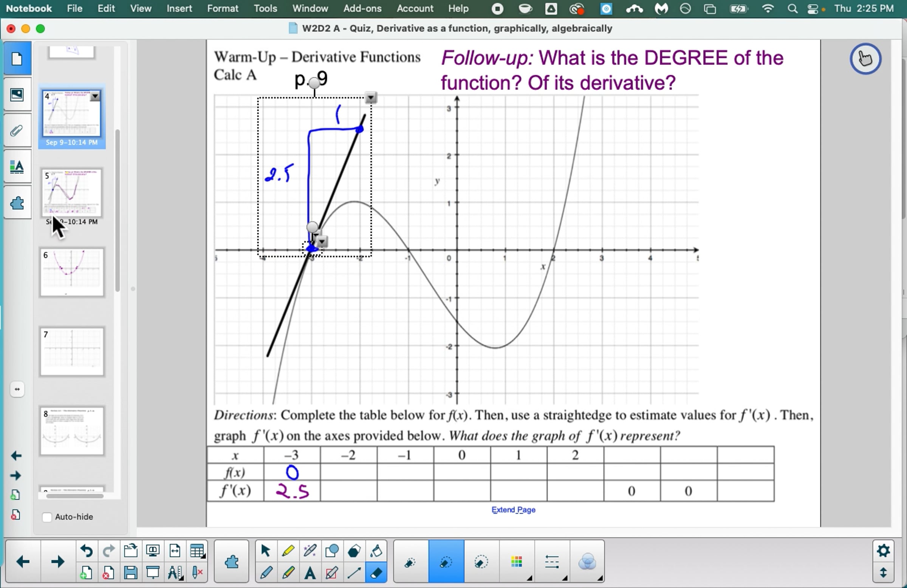The width and height of the screenshot is (907, 588).
Task: Select the large eraser size
Action: pyautogui.click(x=481, y=562)
